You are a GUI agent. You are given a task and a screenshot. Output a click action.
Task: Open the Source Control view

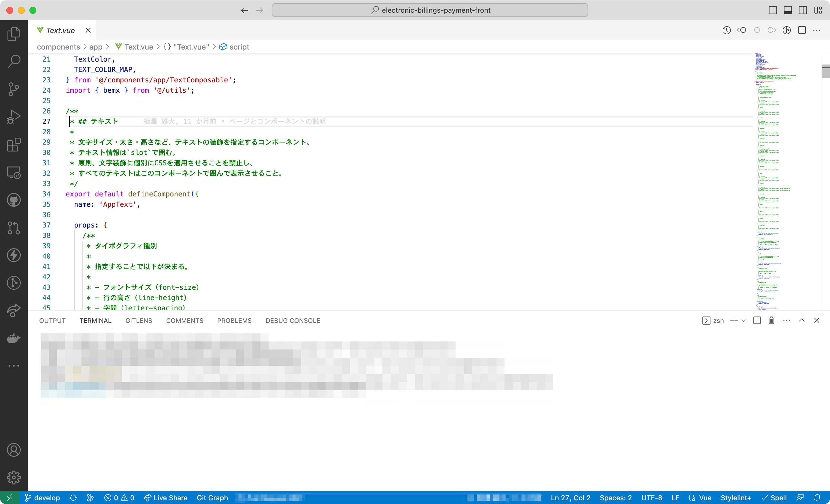click(x=14, y=89)
